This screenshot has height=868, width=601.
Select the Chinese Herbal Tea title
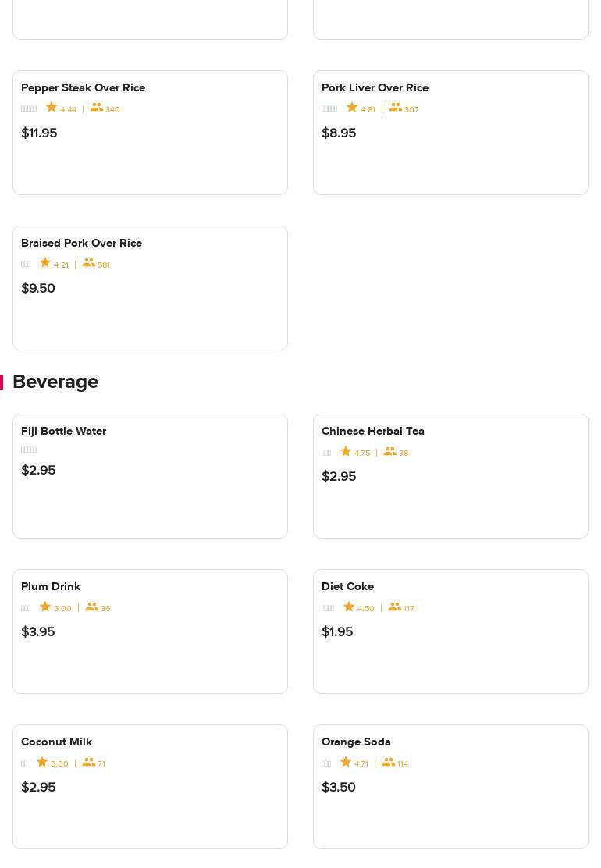tap(372, 431)
